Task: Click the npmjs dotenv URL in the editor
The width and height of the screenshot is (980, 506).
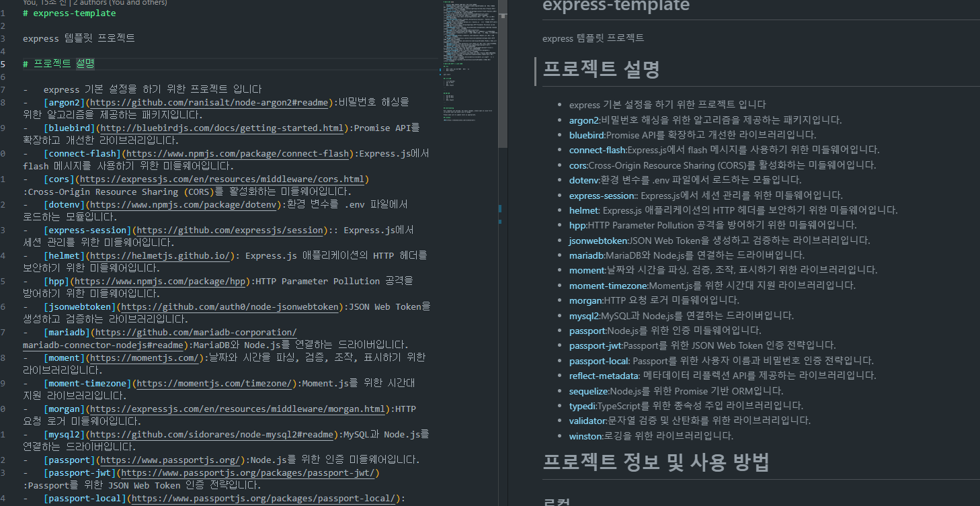Action: [185, 204]
